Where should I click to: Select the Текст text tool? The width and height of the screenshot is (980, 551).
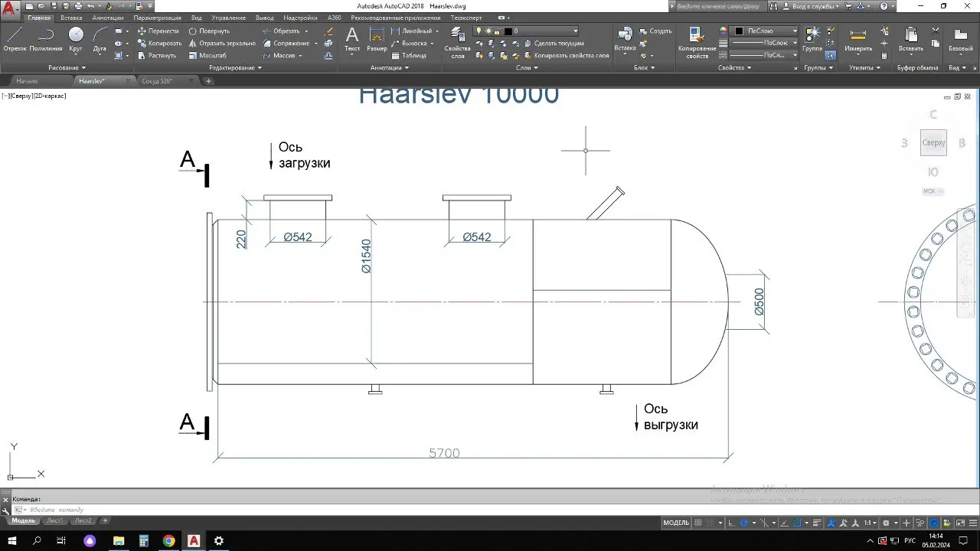(x=352, y=39)
